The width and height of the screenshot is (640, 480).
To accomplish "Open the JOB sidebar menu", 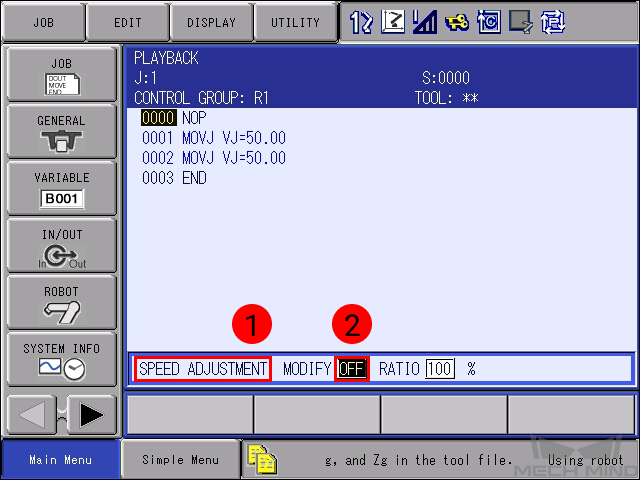I will (x=62, y=74).
